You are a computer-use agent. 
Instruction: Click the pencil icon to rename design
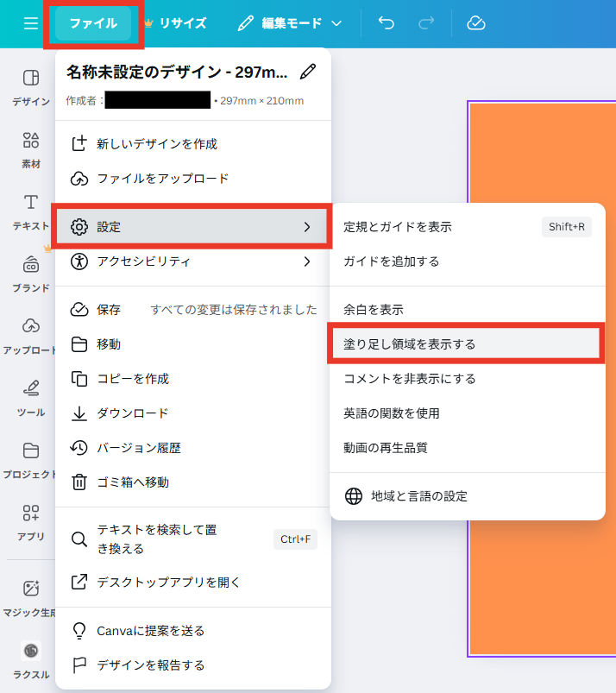point(307,72)
